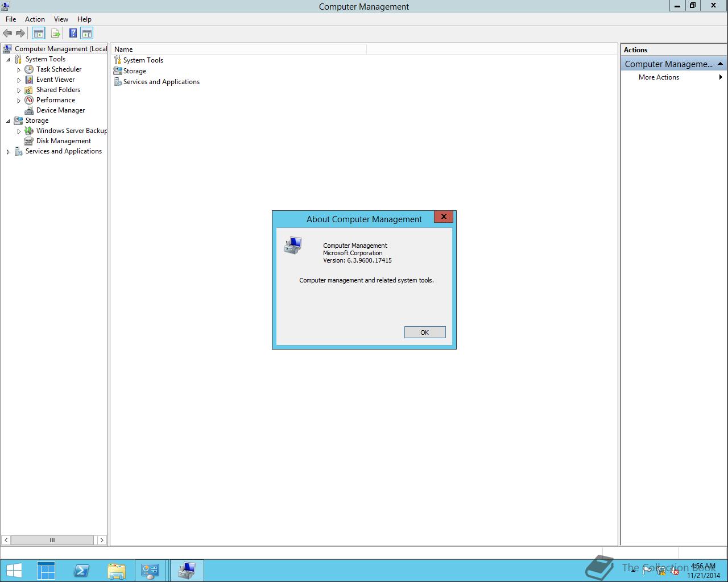The image size is (728, 582).
Task: Click the 'Version: 6.3.9600.17415' text
Action: pyautogui.click(x=357, y=260)
